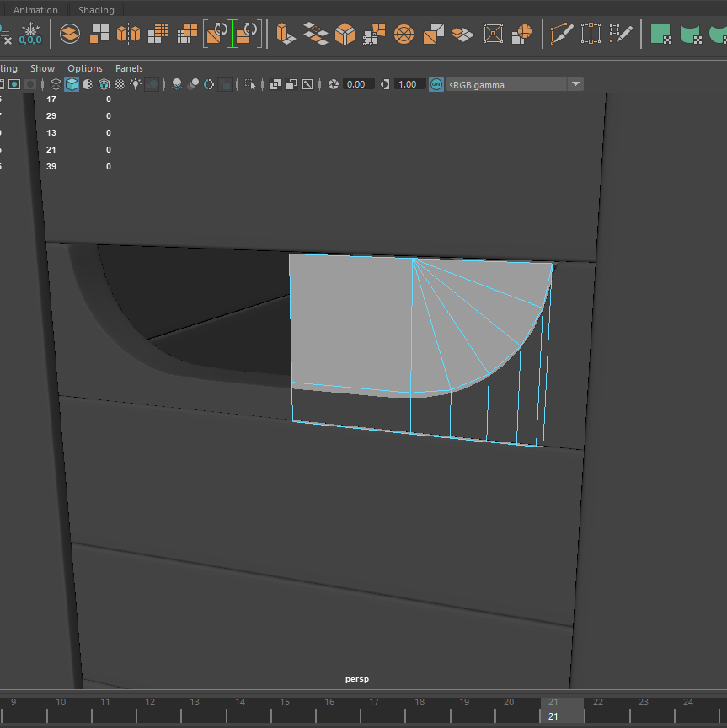Click the Freeze Transformations snowflake icon
727x728 pixels.
tap(30, 34)
